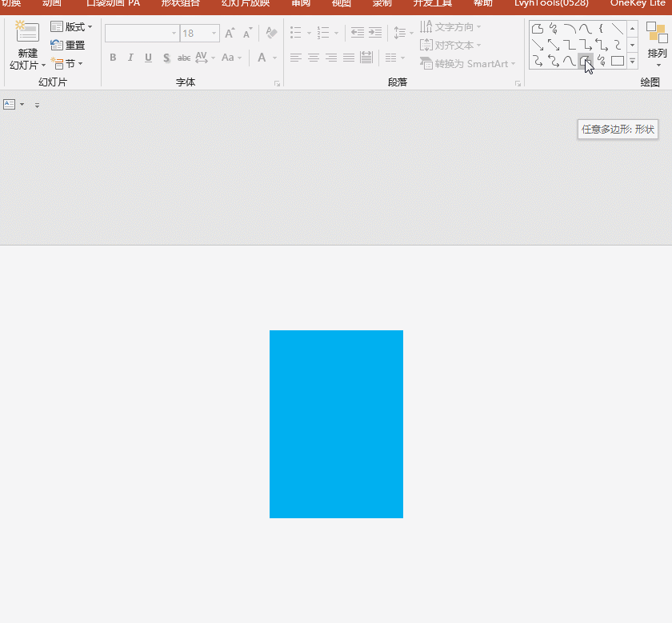Select the Arc shape in the gallery
This screenshot has width=672, height=623.
point(570,29)
